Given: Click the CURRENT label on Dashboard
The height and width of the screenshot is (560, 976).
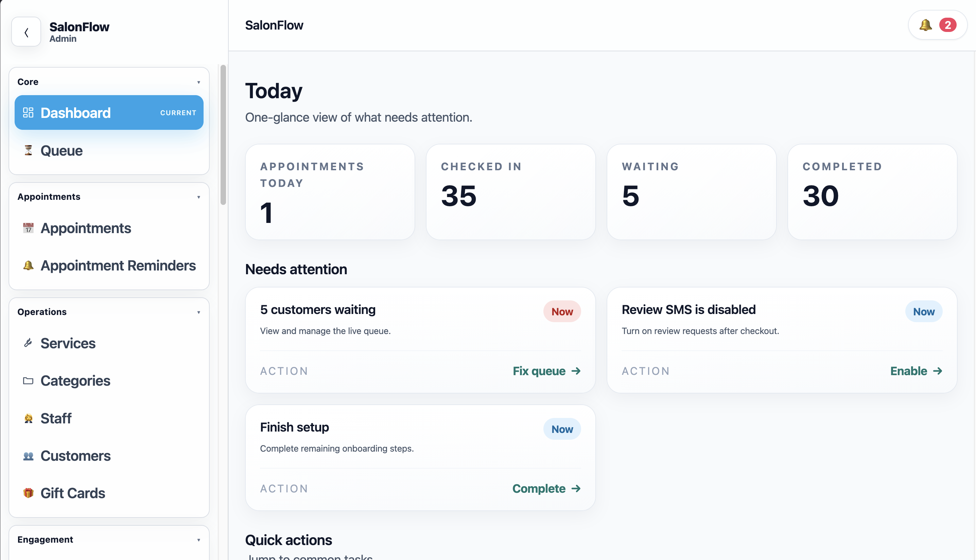Looking at the screenshot, I should click(x=178, y=113).
